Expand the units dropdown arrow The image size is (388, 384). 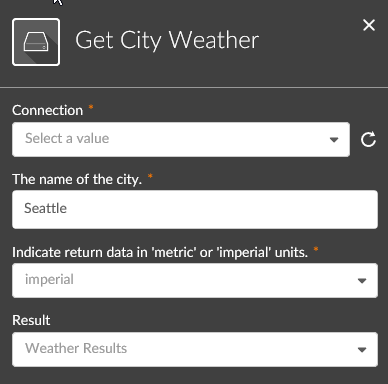pos(362,281)
